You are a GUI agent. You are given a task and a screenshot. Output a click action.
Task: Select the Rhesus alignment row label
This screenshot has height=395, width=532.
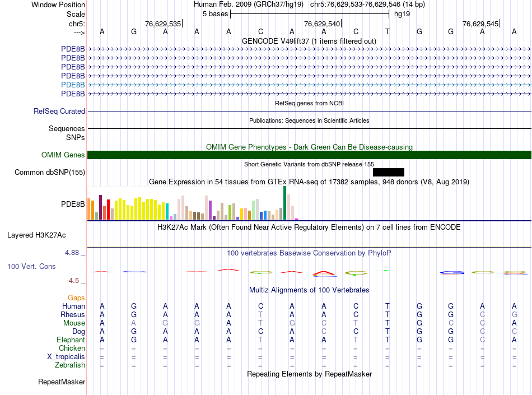73,315
